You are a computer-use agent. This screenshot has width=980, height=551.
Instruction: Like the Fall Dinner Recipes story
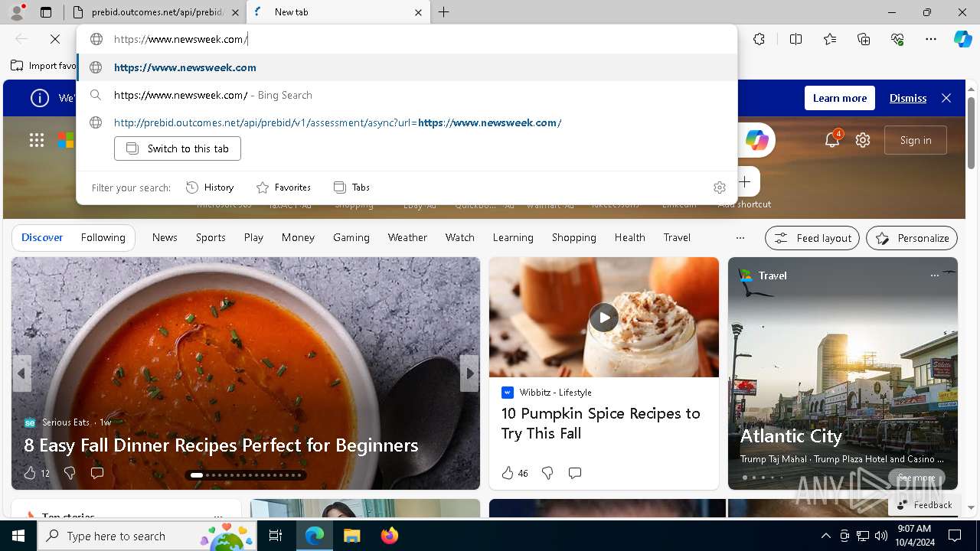[30, 473]
